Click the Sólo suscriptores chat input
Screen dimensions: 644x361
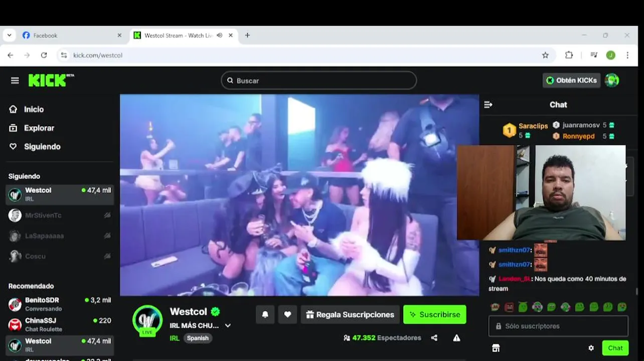[558, 326]
